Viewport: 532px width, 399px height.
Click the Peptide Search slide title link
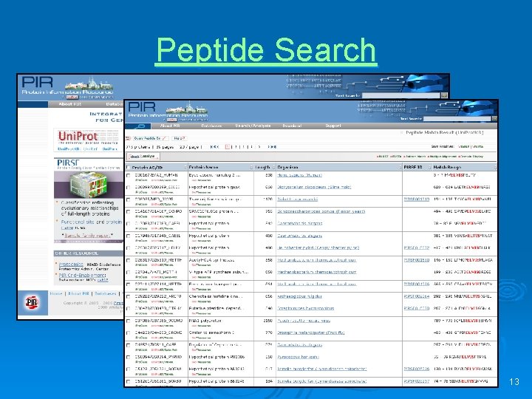(x=266, y=50)
